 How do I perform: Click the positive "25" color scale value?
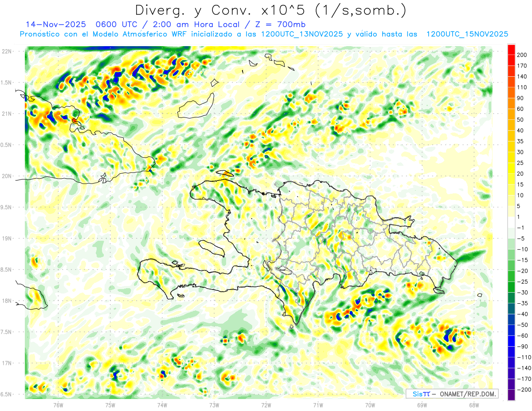[x=520, y=163]
